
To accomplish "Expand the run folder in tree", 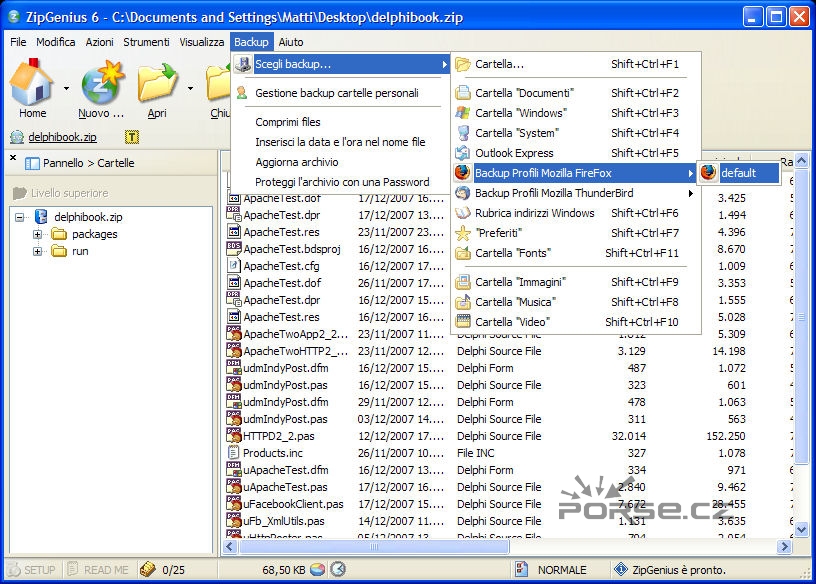I will pos(38,251).
